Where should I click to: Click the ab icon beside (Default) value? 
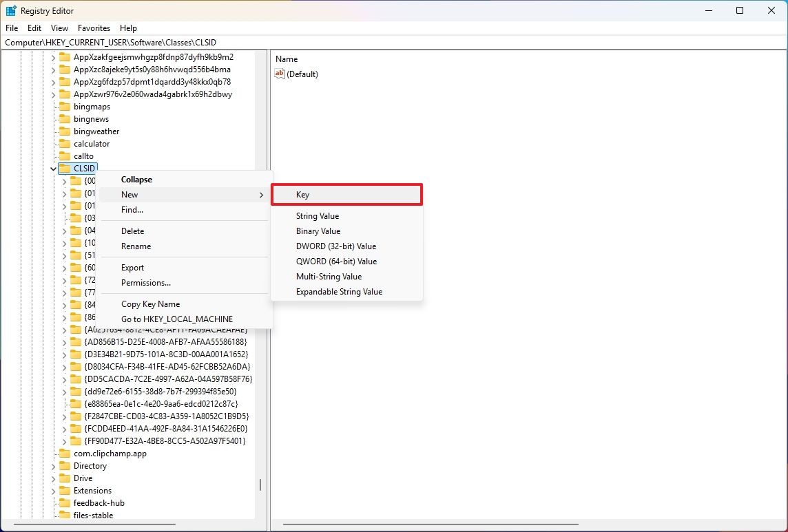pos(279,74)
